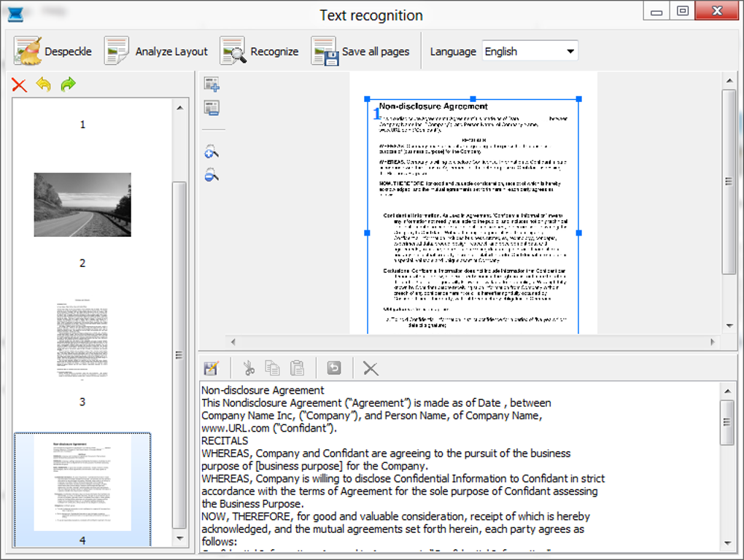Open the Language dropdown set to English
744x560 pixels.
(530, 51)
